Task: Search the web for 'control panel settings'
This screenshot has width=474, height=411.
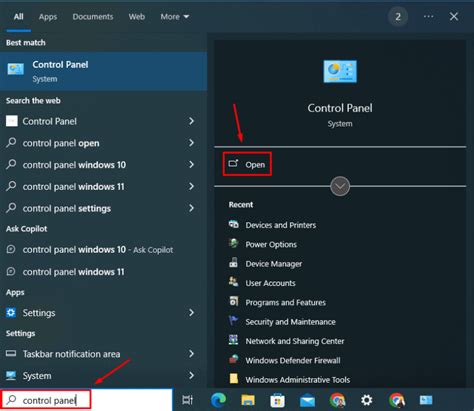Action: click(103, 208)
